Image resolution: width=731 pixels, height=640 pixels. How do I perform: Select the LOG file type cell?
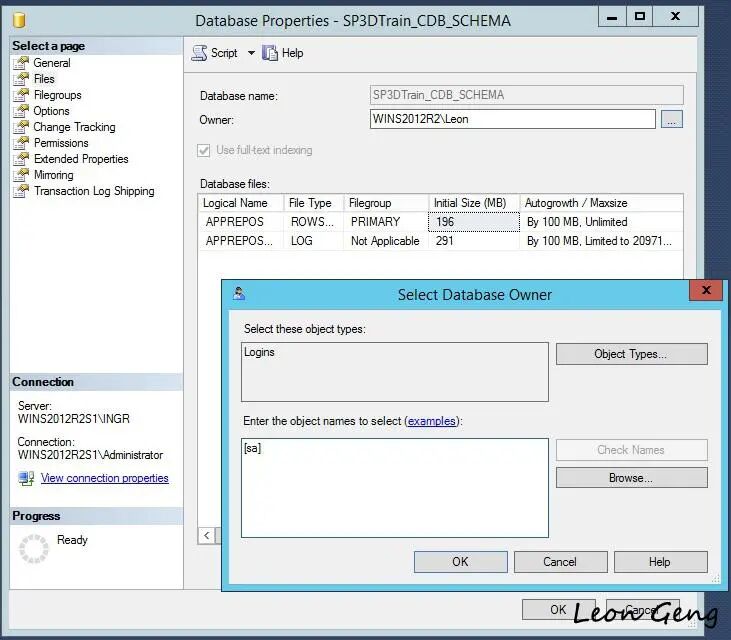tap(314, 241)
